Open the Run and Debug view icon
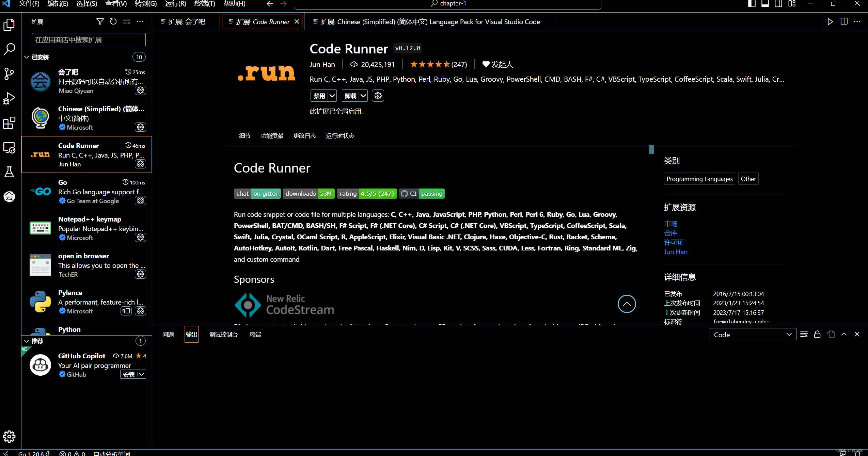The height and width of the screenshot is (456, 868). 9,98
